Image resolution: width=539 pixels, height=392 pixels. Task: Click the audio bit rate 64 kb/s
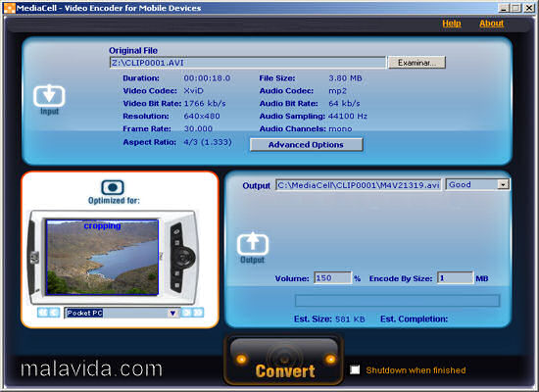(x=344, y=104)
